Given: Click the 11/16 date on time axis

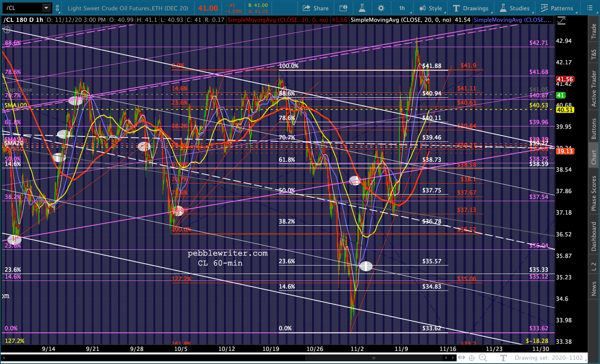Looking at the screenshot, I should [x=448, y=349].
